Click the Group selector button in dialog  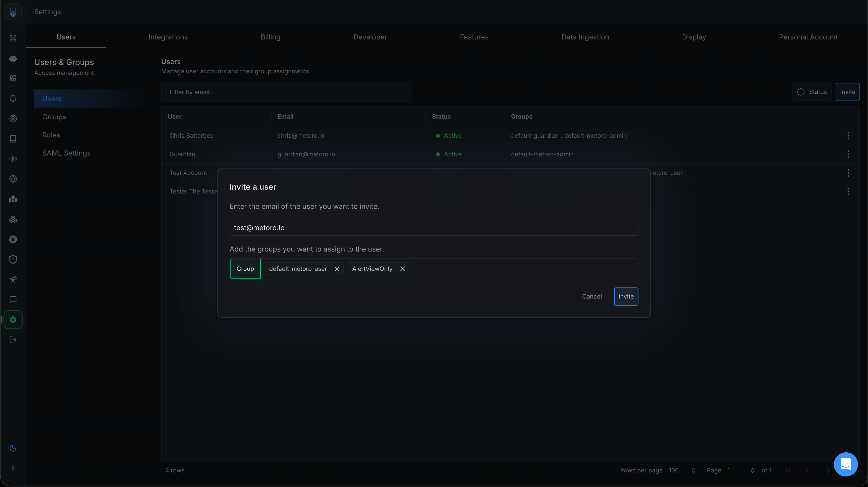[245, 269]
